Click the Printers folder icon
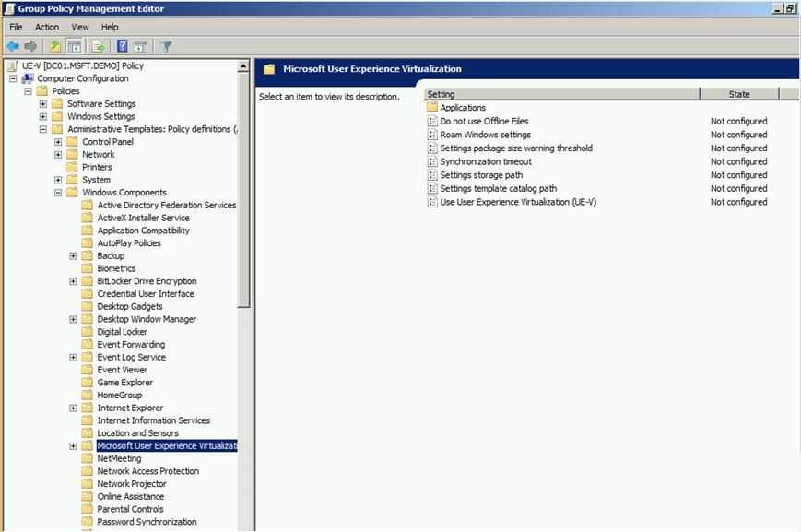This screenshot has width=801, height=532. coord(73,167)
